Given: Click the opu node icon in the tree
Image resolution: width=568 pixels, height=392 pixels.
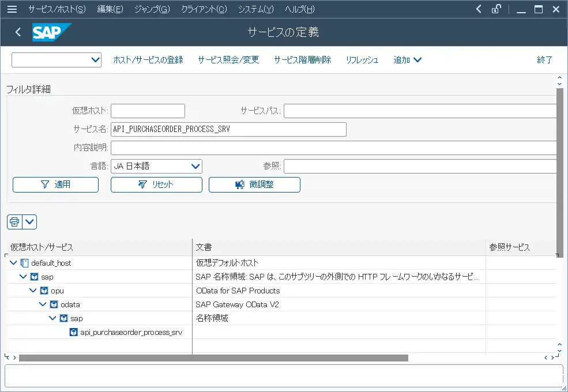Looking at the screenshot, I should pyautogui.click(x=44, y=290).
